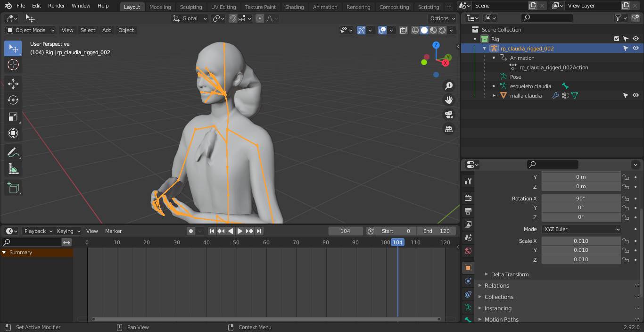Image resolution: width=644 pixels, height=332 pixels.
Task: Click the pan view hand icon
Action: (x=449, y=100)
